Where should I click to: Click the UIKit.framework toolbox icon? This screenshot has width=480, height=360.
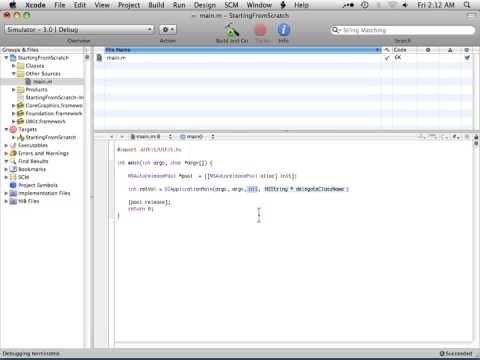[x=21, y=122]
